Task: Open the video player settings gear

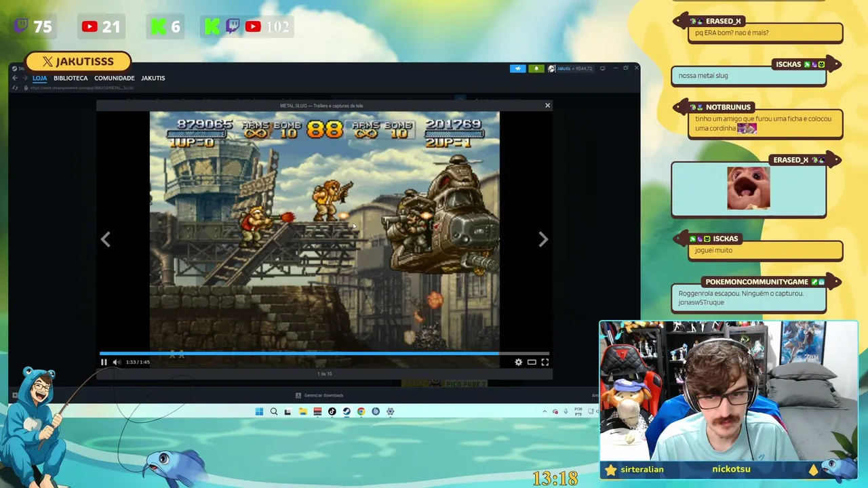Action: point(519,362)
